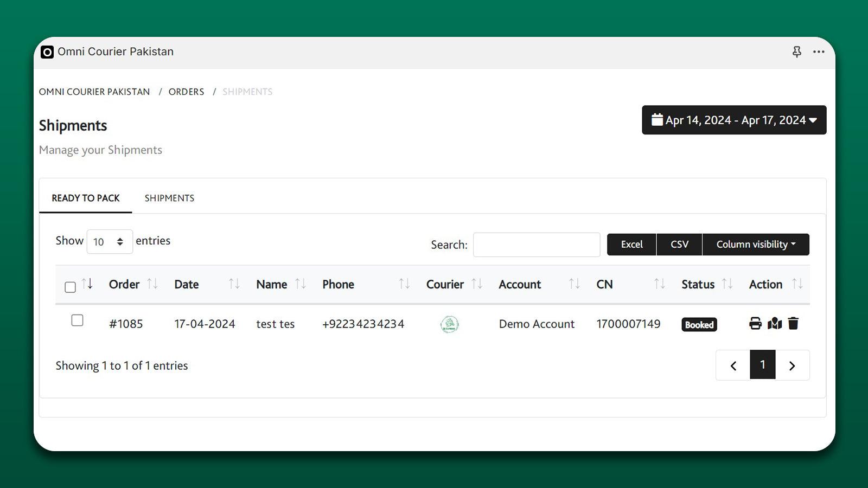The image size is (868, 488).
Task: Open the entries count selector showing 10
Action: pos(110,241)
